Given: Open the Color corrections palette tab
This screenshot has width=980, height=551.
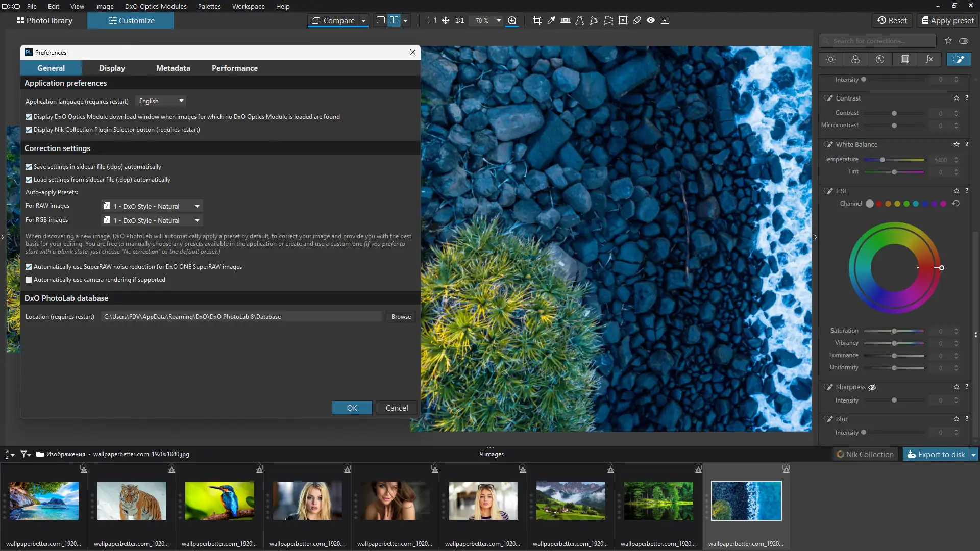Looking at the screenshot, I should [x=855, y=59].
